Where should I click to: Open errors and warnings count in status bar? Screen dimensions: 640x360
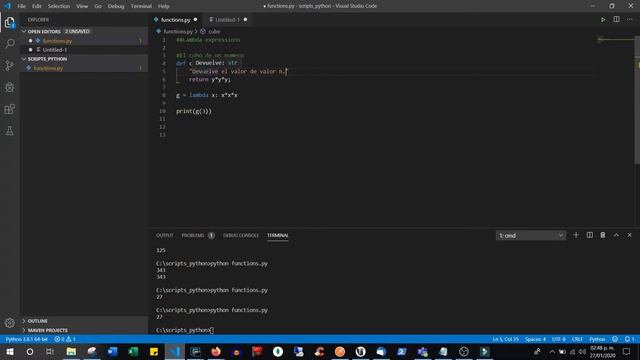[x=65, y=339]
